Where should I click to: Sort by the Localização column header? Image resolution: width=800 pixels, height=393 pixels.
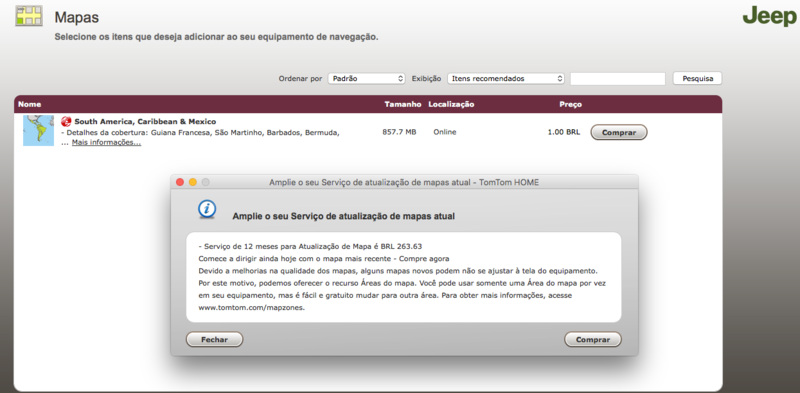pos(451,104)
